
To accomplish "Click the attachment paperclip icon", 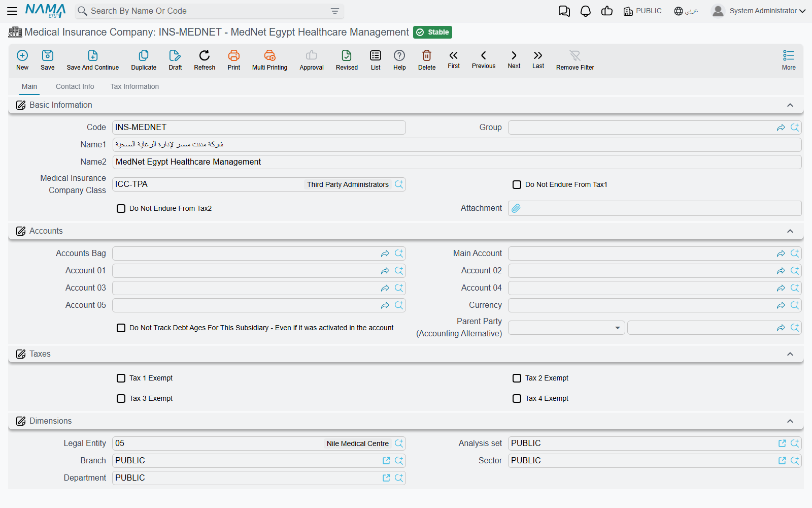I will click(x=516, y=208).
